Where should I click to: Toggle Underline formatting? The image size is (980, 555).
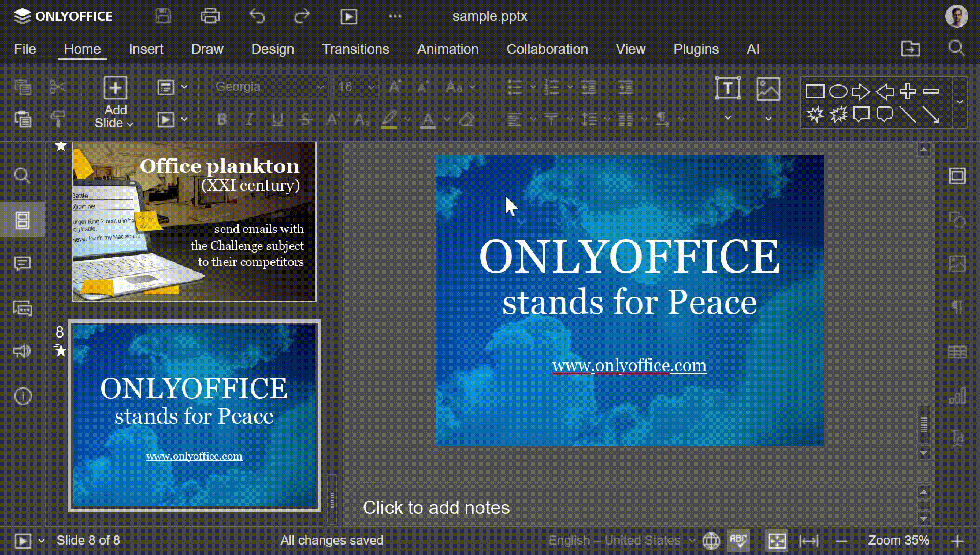point(278,120)
